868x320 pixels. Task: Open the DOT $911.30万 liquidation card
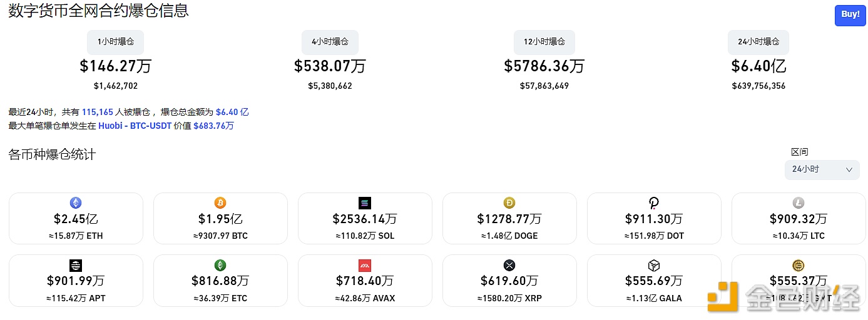[654, 219]
